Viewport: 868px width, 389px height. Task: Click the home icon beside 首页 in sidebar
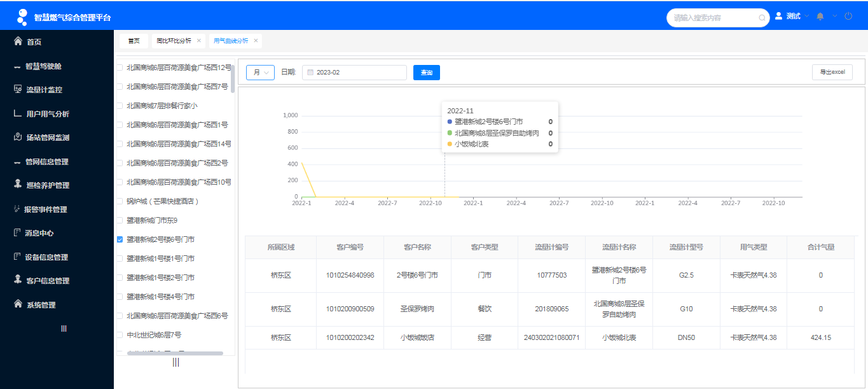[18, 41]
